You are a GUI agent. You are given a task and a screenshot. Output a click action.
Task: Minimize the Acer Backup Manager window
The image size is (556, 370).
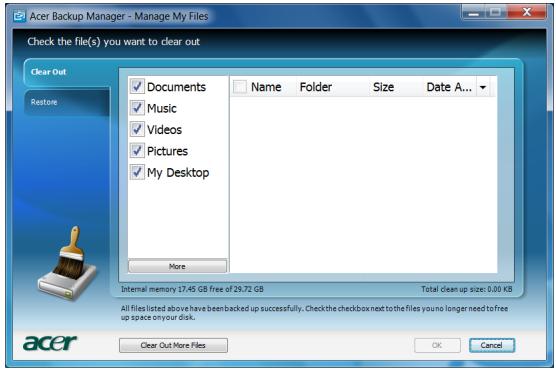click(x=473, y=12)
